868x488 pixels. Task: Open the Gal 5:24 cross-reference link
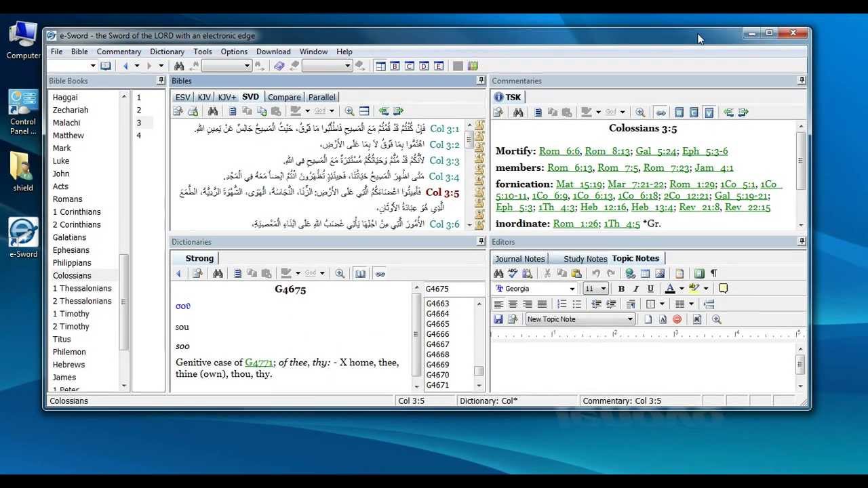pos(656,151)
